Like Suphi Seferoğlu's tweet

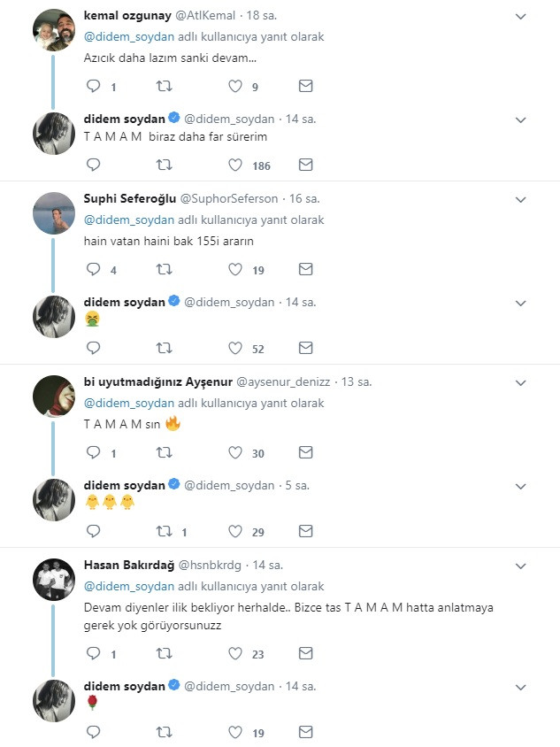[x=234, y=269]
